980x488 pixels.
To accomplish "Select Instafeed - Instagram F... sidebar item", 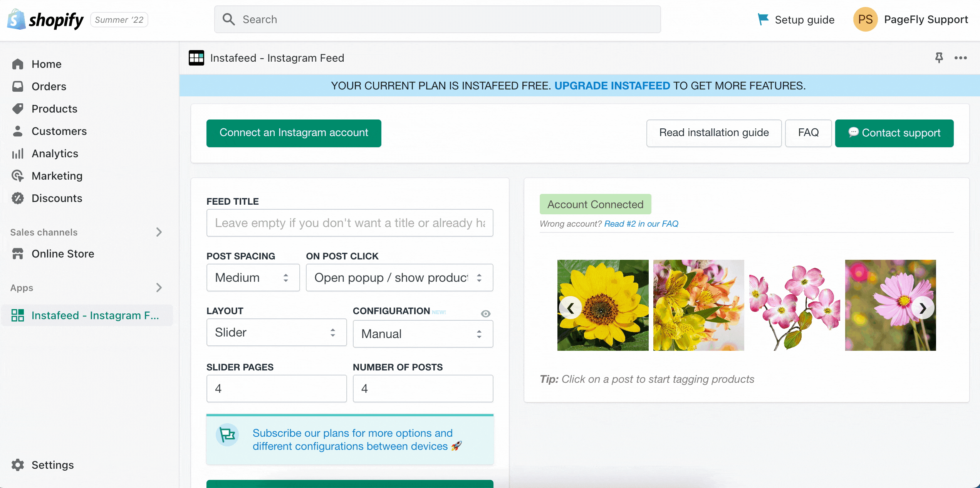I will pos(87,315).
